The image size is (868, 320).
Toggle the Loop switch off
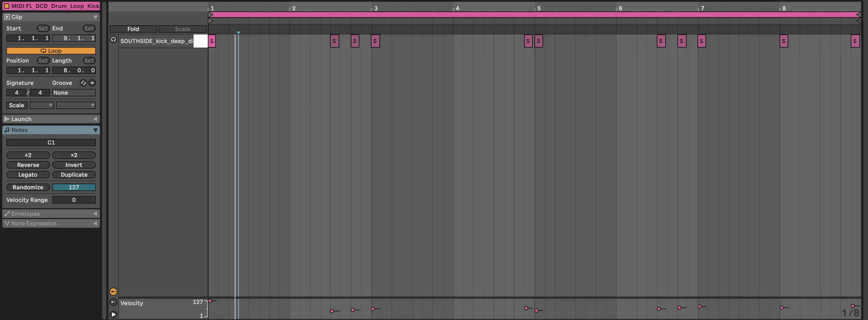51,51
